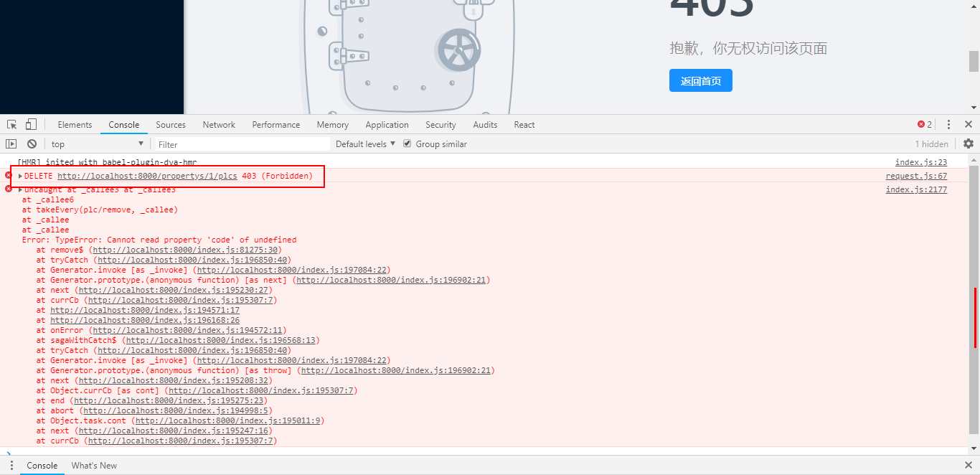This screenshot has width=980, height=475.
Task: Open the index.js:23 source link
Action: [921, 162]
